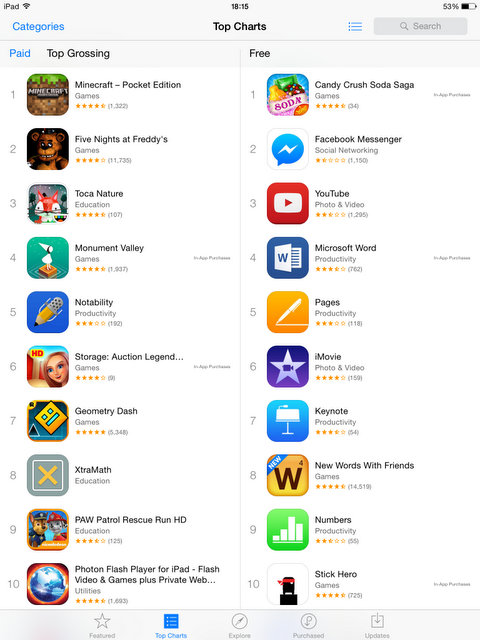Click the Search input field
Viewport: 480px width, 640px height.
click(420, 26)
